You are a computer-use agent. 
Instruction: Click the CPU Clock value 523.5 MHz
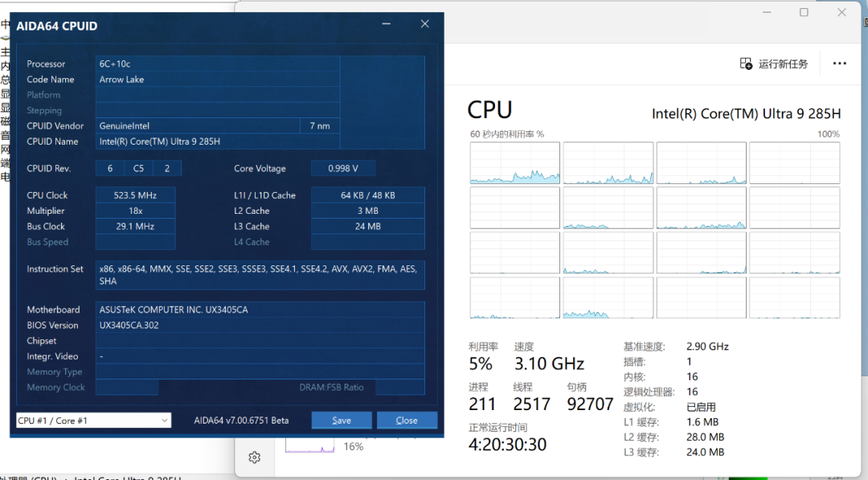135,195
